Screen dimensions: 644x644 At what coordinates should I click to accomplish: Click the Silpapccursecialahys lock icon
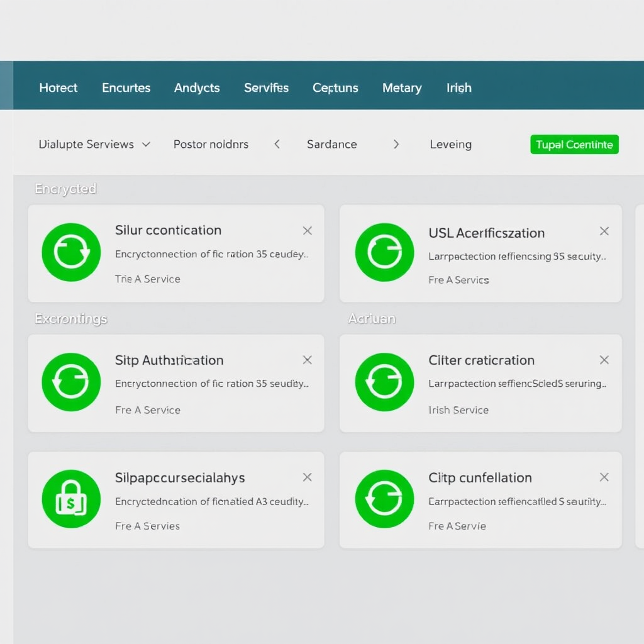(x=71, y=499)
